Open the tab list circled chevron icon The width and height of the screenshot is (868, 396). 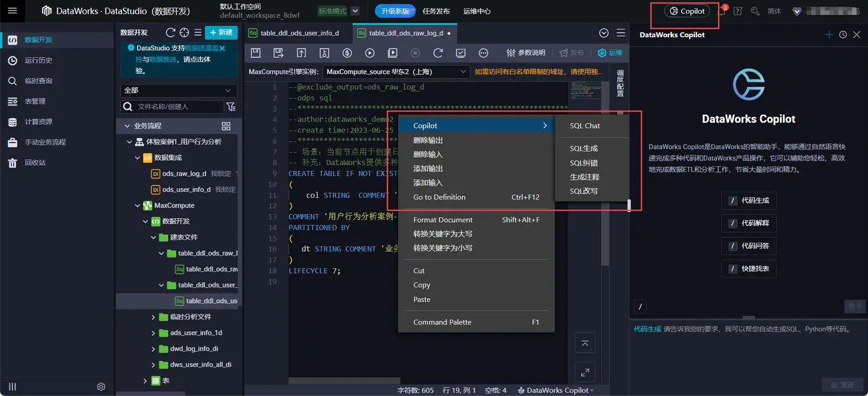click(604, 33)
